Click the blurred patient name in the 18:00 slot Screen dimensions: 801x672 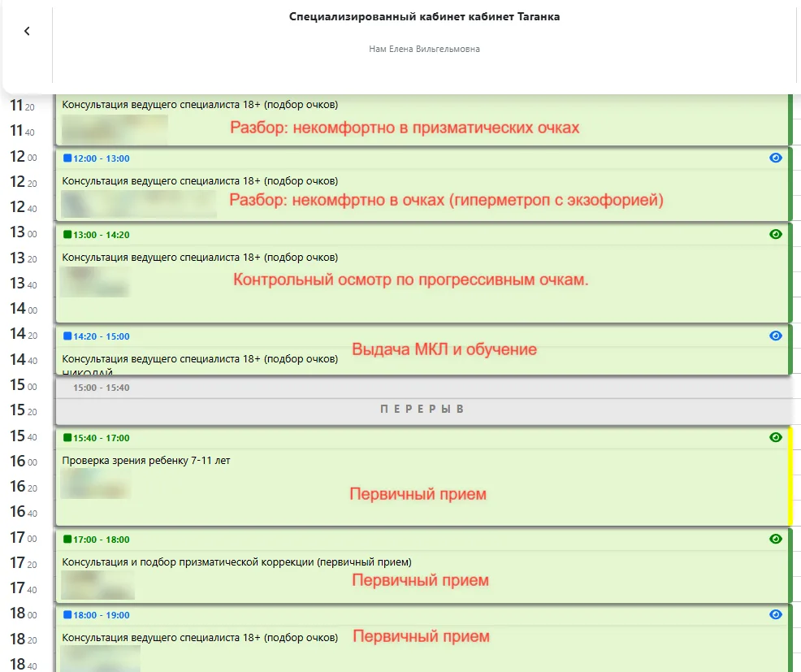click(100, 658)
